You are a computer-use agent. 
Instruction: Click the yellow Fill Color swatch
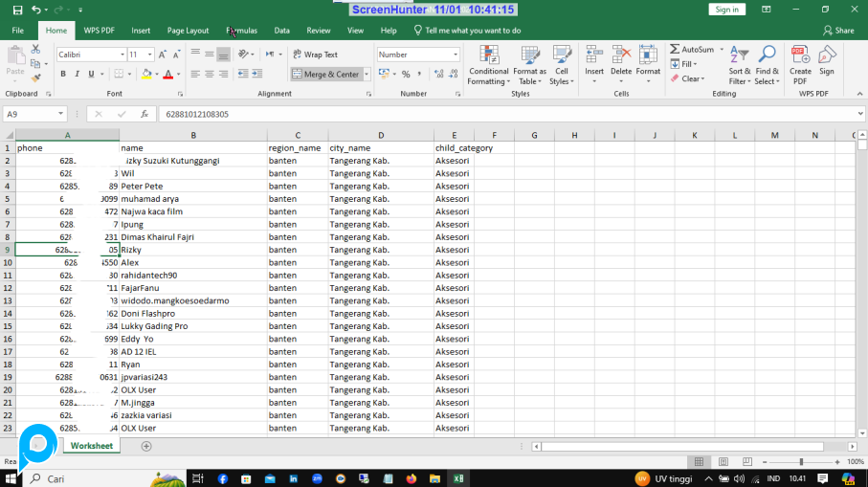(146, 74)
